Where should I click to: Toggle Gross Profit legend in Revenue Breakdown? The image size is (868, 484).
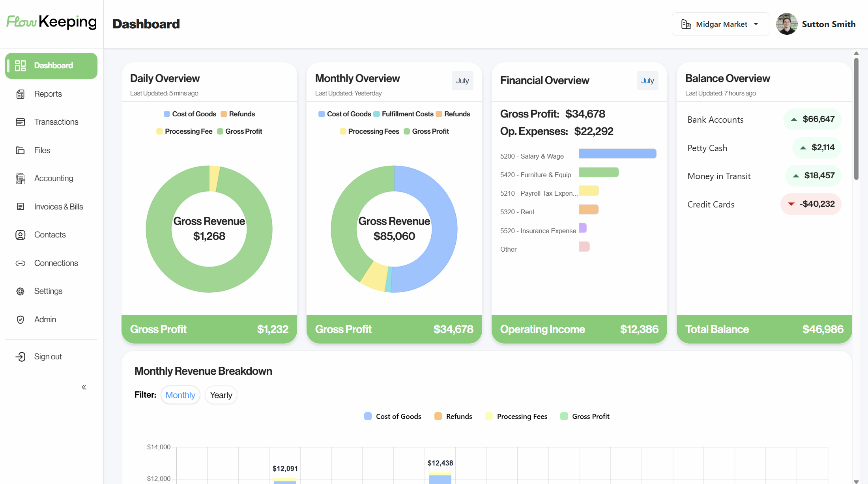coord(585,417)
